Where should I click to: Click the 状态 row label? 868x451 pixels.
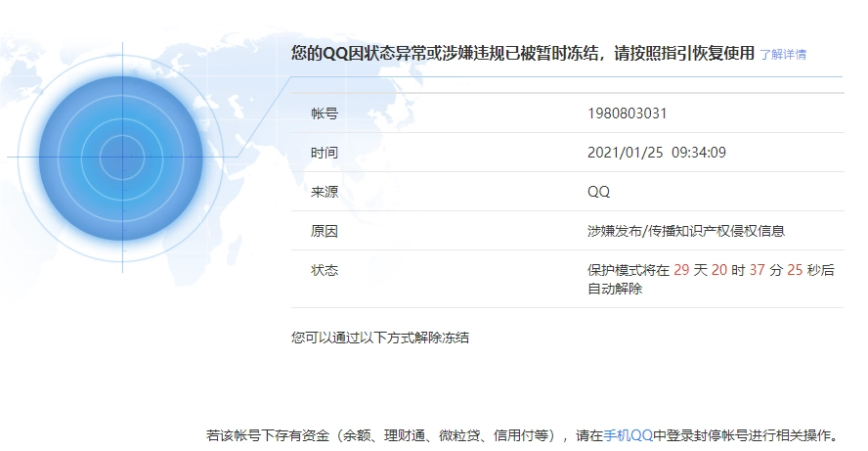(325, 270)
